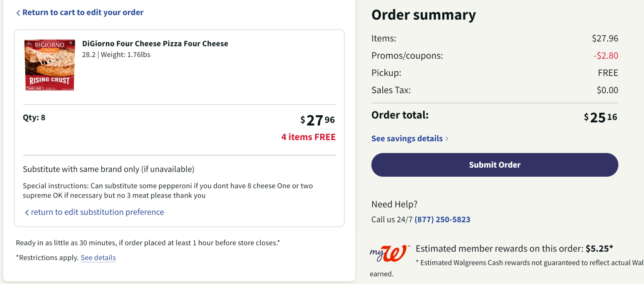Call the support number (877) 250-5823
This screenshot has width=644, height=284.
(442, 219)
